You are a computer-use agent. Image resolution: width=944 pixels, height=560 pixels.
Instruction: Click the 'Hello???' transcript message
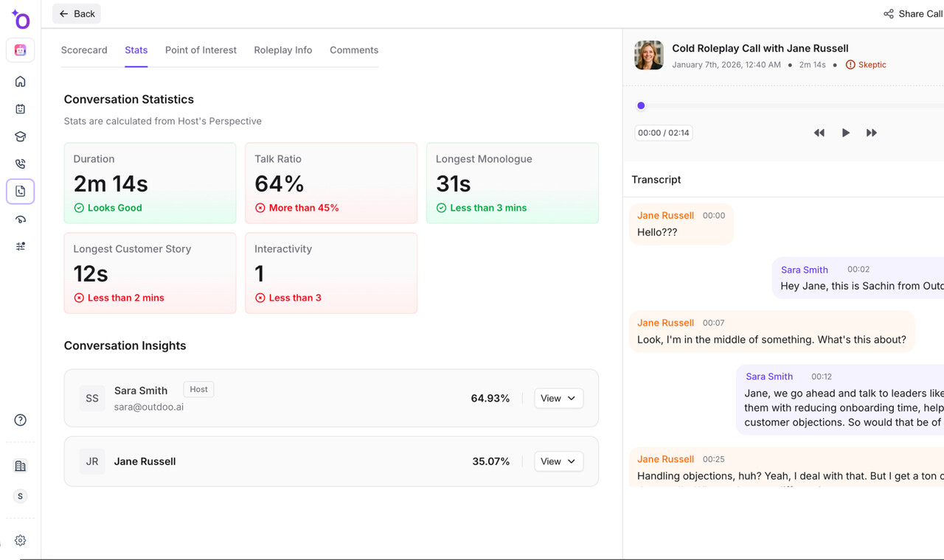[x=681, y=224]
